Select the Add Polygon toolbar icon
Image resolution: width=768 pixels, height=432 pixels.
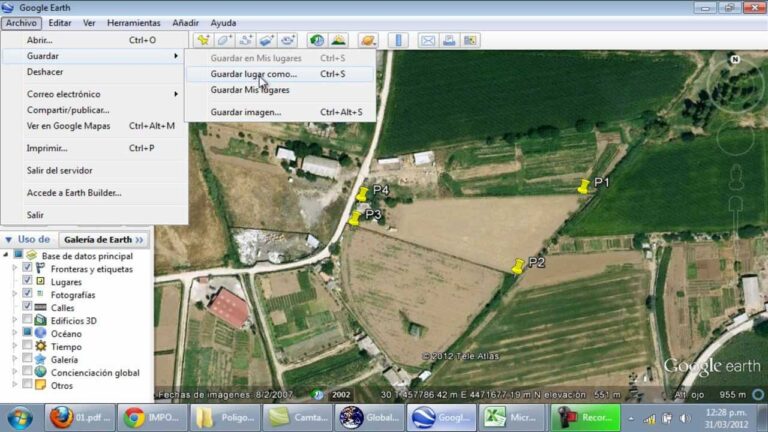224,40
